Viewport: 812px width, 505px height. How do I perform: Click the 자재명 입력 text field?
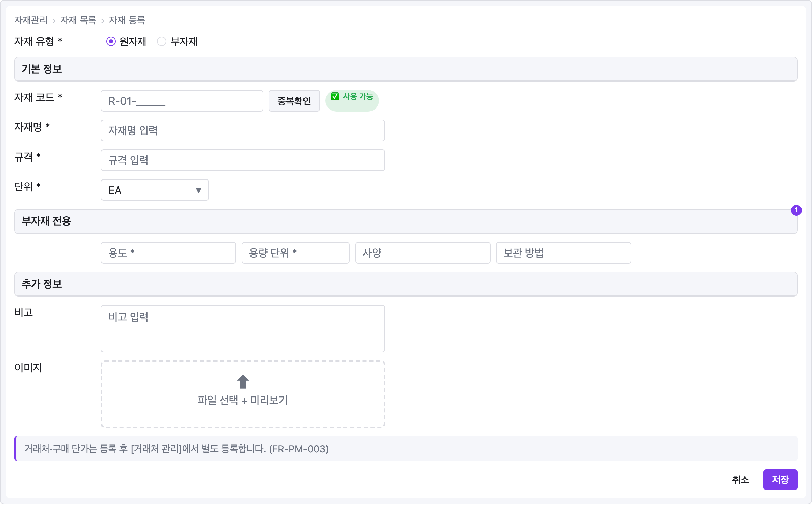243,130
